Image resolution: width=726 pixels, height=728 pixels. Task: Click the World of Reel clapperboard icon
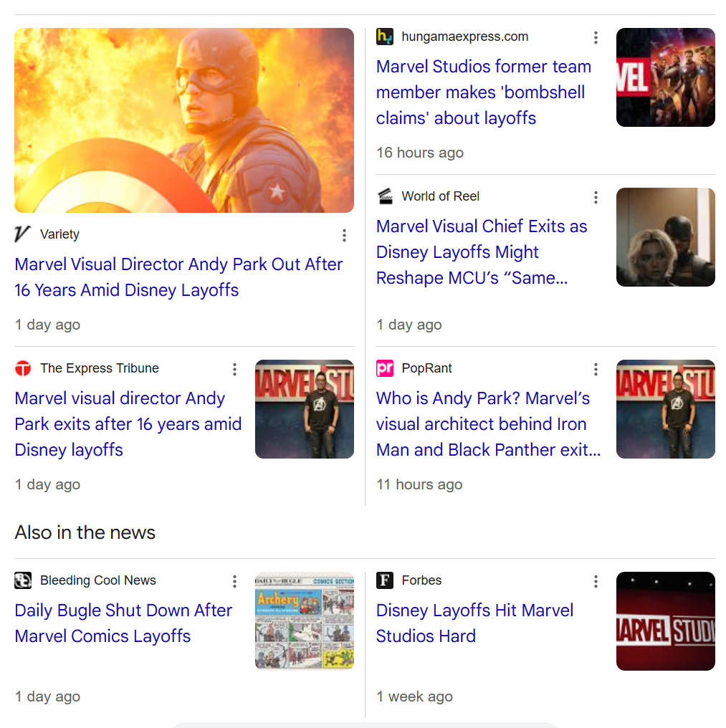(385, 196)
